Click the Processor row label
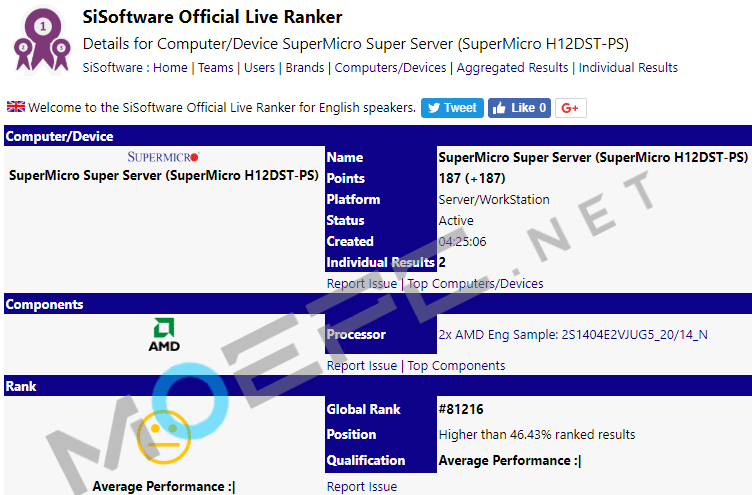 coord(356,334)
